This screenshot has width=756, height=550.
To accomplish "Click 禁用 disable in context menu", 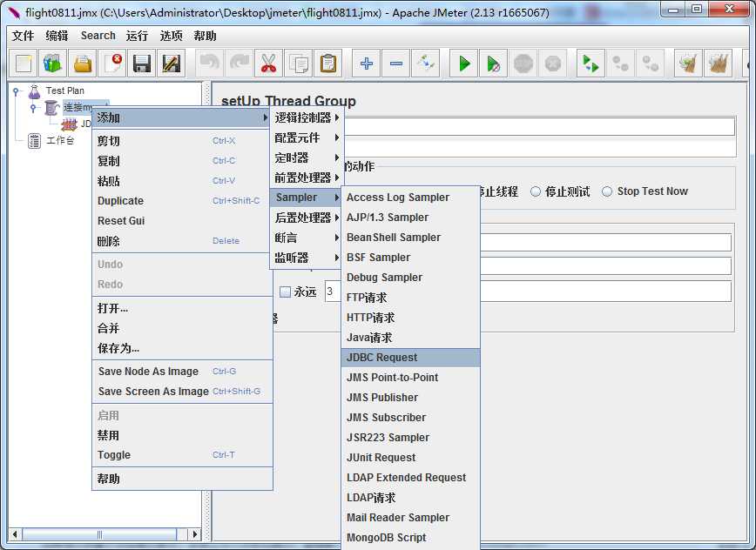I will [x=182, y=435].
